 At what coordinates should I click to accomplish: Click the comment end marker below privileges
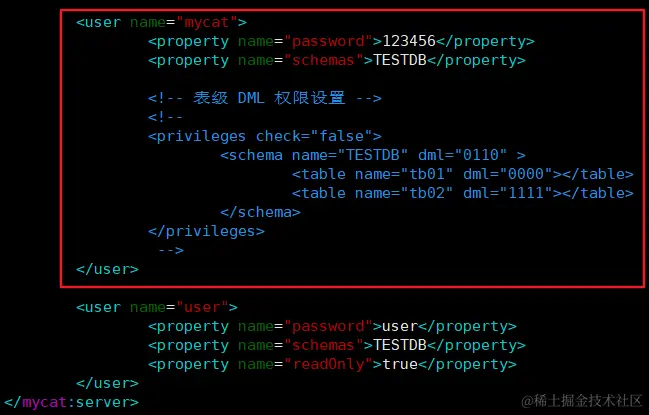point(171,251)
